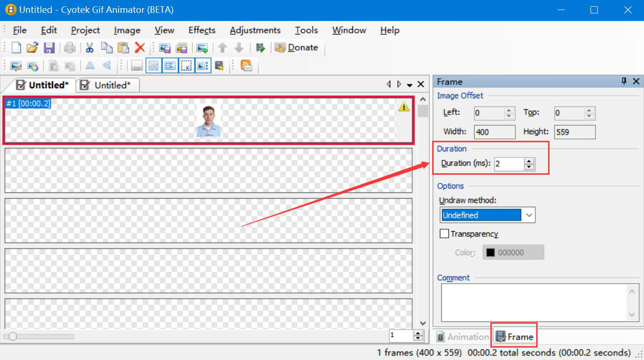Click the orange RSS feed with envelope icon

[x=246, y=66]
